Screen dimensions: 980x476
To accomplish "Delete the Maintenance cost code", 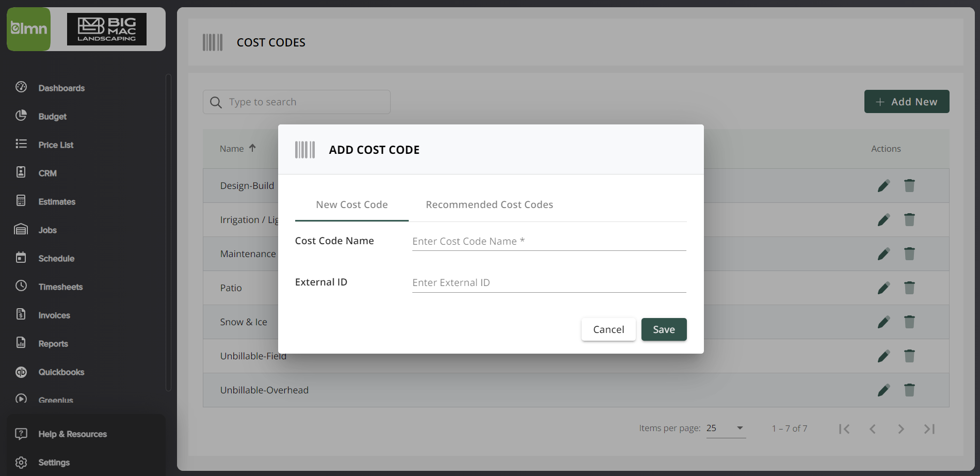I will coord(909,254).
